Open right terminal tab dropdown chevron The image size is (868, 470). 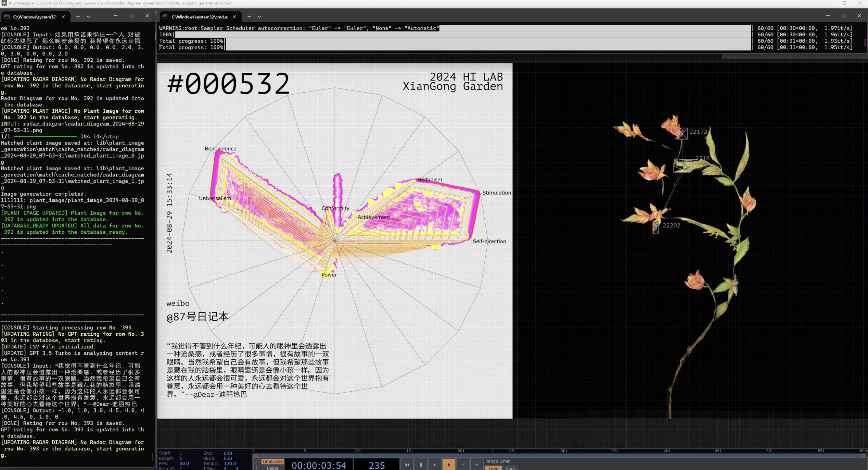click(259, 16)
